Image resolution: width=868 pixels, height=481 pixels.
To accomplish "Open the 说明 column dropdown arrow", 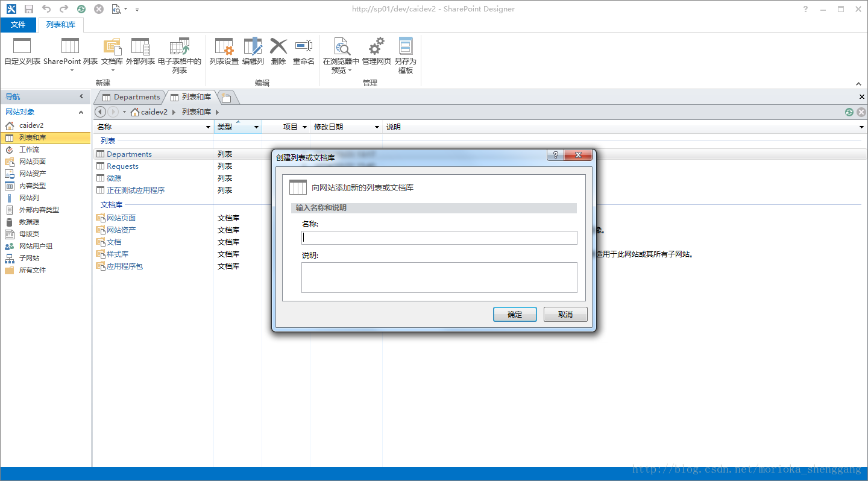I will click(862, 127).
